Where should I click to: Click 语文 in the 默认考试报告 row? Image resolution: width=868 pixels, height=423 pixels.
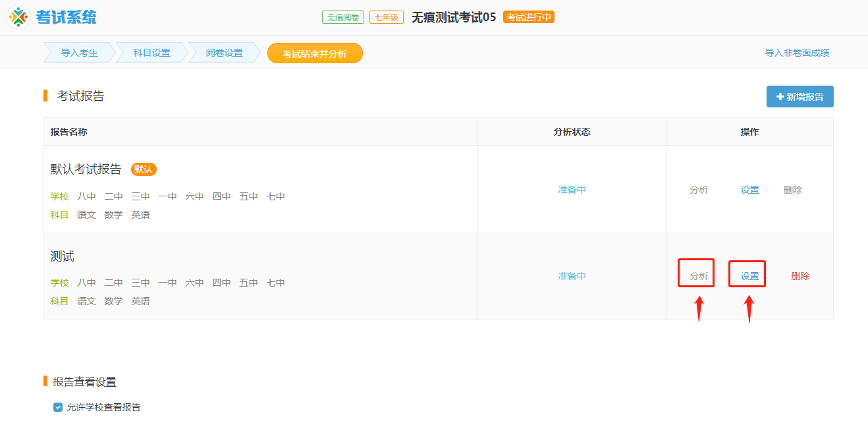click(x=87, y=215)
